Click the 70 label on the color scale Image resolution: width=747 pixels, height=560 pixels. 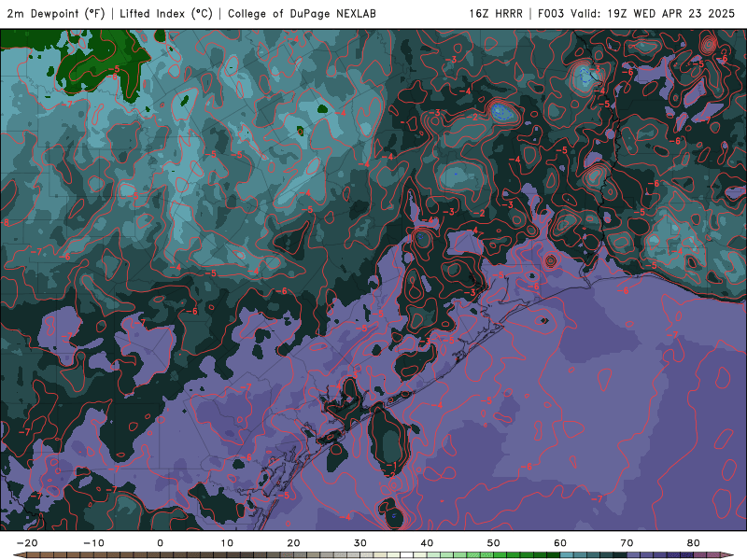tap(627, 543)
